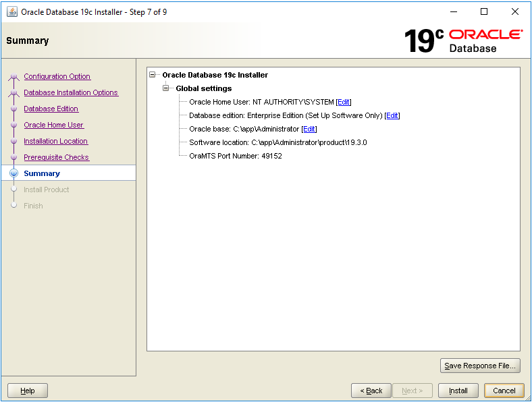
Task: Open Installation Location step
Action: point(55,142)
